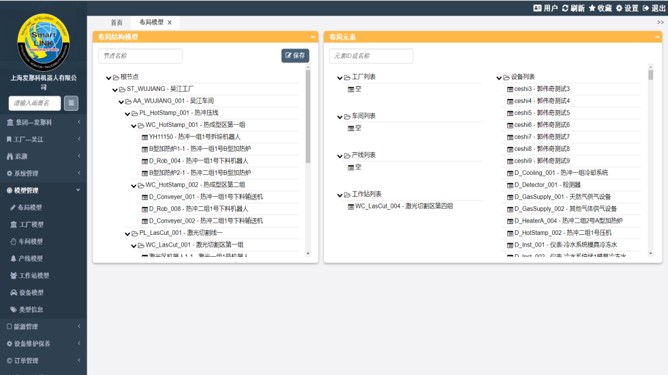The image size is (668, 375).
Task: Close the layout model tab
Action: point(170,23)
